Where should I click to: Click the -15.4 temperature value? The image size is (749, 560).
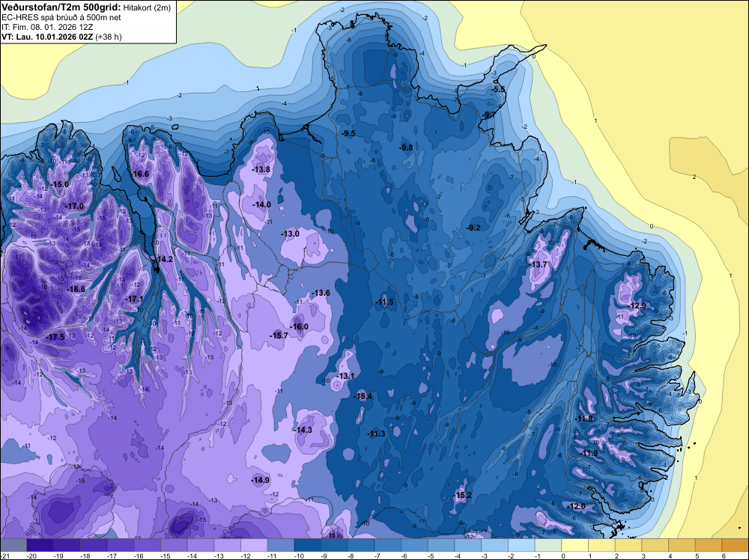click(x=363, y=396)
